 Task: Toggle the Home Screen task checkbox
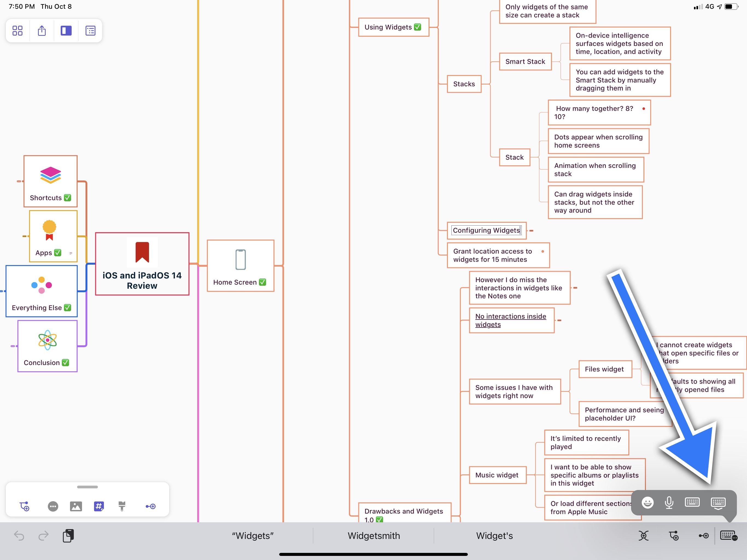[262, 282]
